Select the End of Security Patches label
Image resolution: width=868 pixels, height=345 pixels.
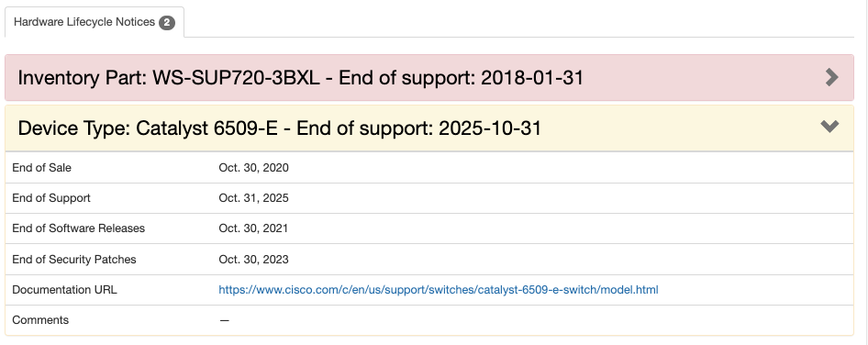click(x=74, y=259)
